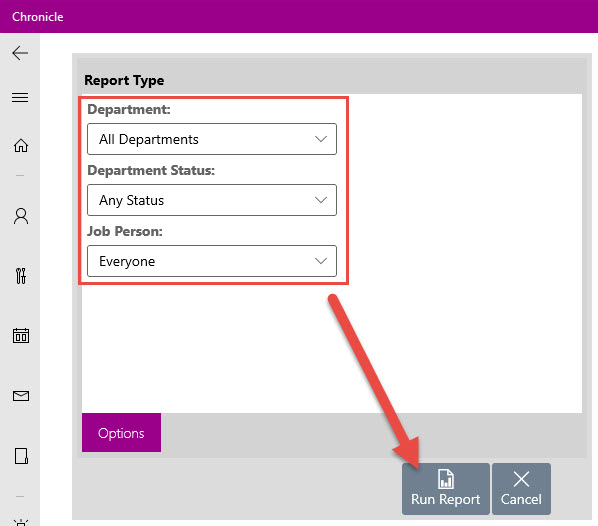Expand the Job Person dropdown
The height and width of the screenshot is (526, 598).
pos(212,261)
